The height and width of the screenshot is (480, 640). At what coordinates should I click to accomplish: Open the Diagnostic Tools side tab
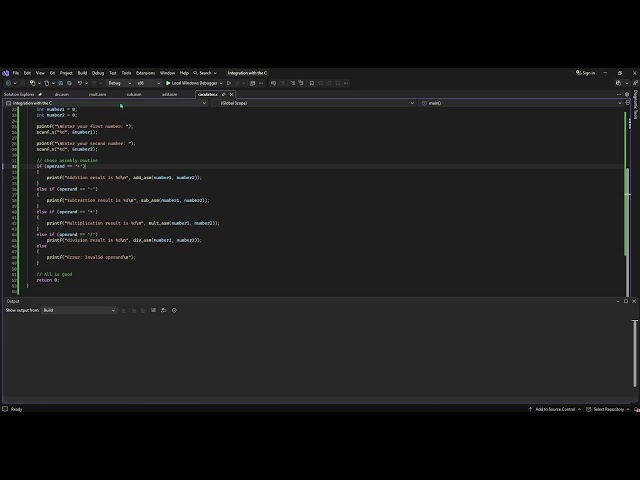point(636,104)
